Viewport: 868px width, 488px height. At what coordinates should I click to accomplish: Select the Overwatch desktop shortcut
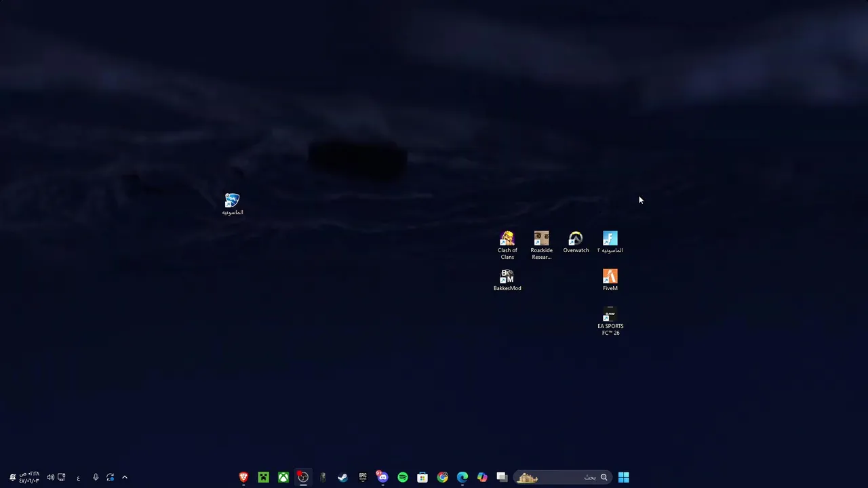click(576, 242)
